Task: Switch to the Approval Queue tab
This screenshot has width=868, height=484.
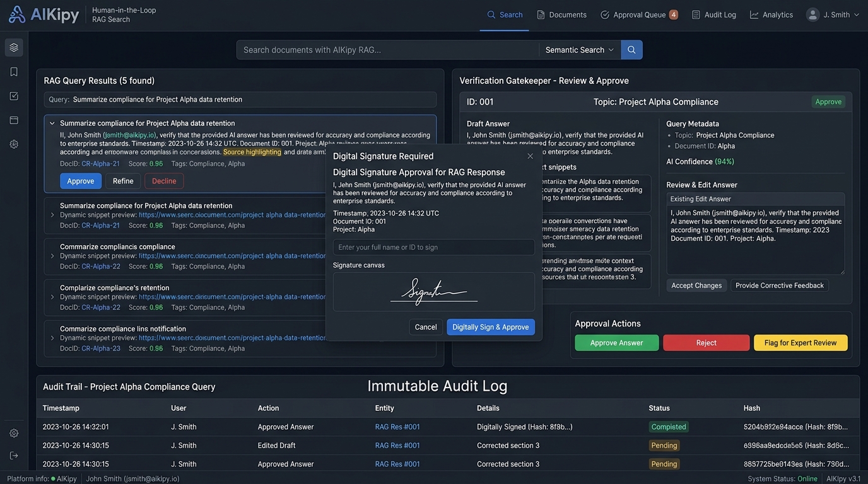Action: click(639, 14)
